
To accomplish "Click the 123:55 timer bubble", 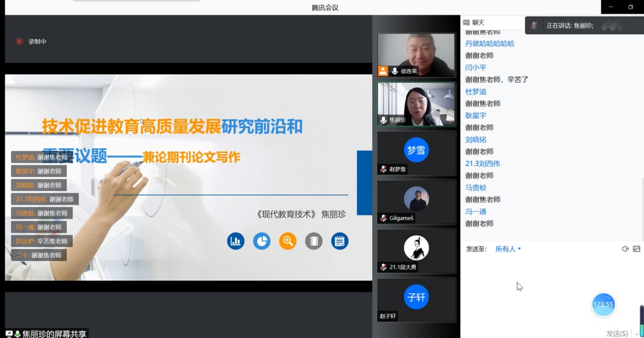I will (x=603, y=304).
